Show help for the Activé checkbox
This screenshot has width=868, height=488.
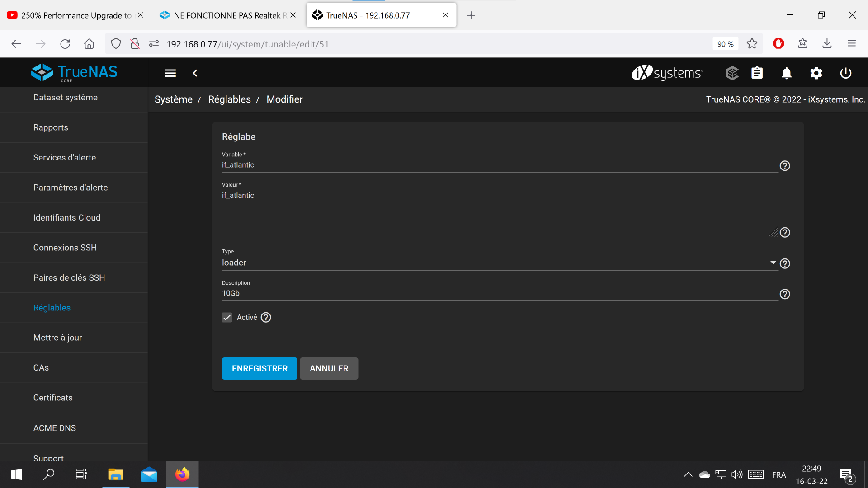point(266,317)
